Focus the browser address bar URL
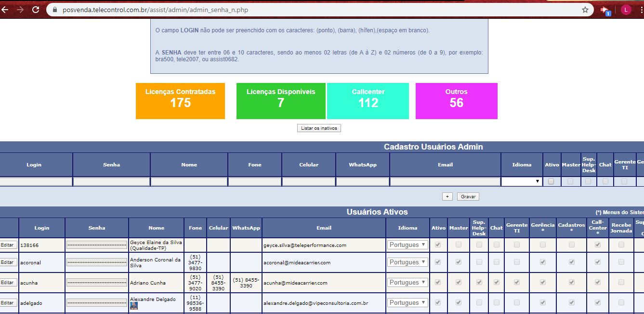The image size is (644, 314). (289, 10)
